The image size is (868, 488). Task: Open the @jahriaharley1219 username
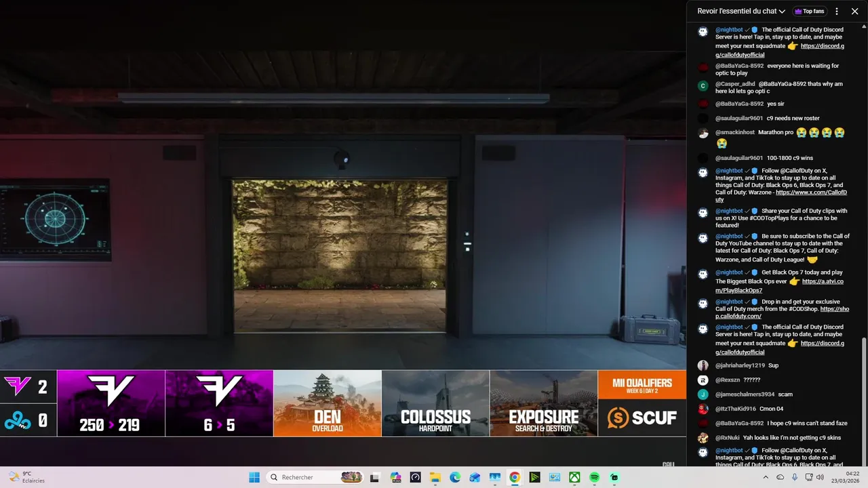740,365
